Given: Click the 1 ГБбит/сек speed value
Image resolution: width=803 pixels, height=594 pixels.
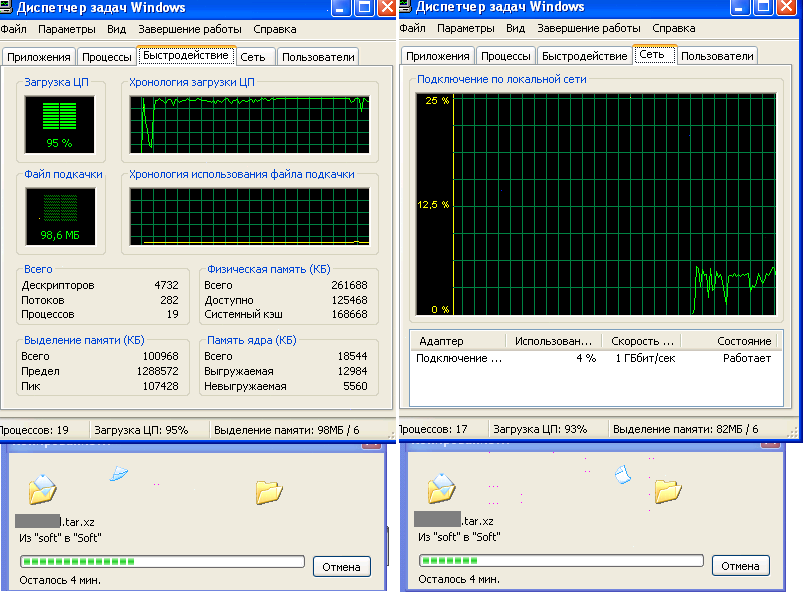Looking at the screenshot, I should [645, 358].
